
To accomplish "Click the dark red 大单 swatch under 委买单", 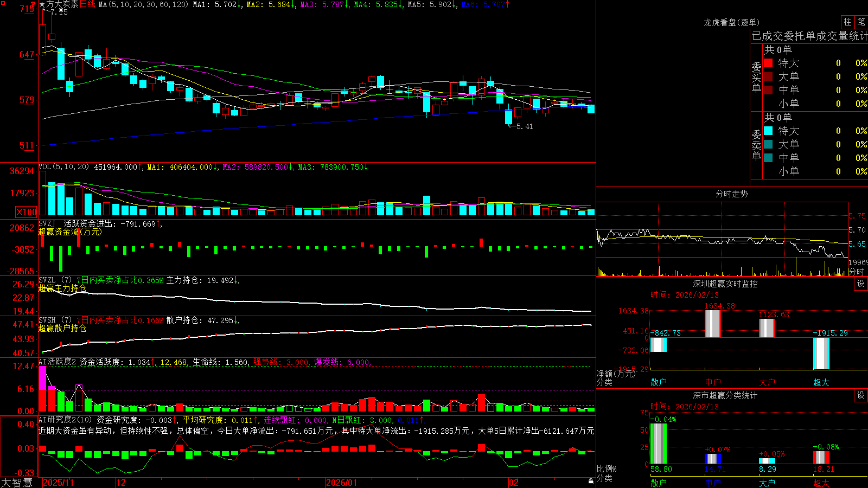I will pyautogui.click(x=768, y=76).
